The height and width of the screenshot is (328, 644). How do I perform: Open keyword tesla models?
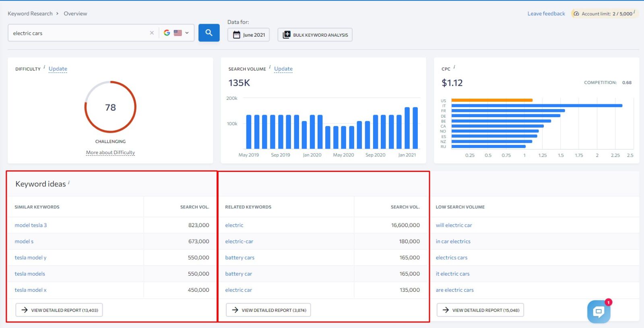point(30,274)
